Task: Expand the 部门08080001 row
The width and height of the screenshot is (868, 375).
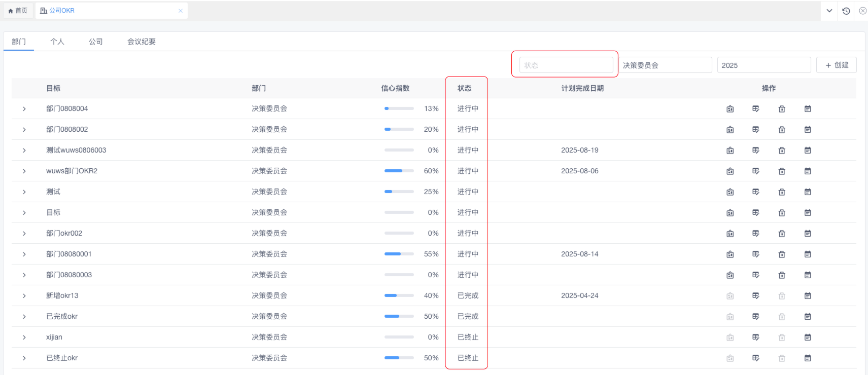Action: pyautogui.click(x=24, y=254)
